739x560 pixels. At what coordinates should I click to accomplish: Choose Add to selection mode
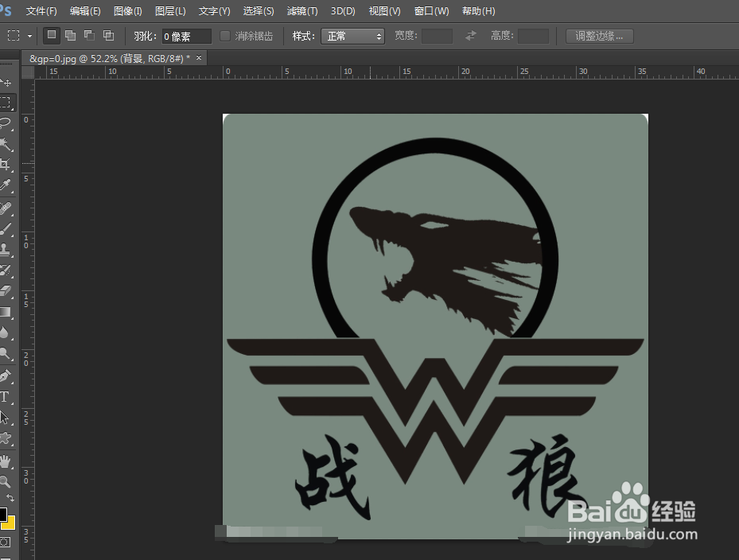[x=70, y=35]
